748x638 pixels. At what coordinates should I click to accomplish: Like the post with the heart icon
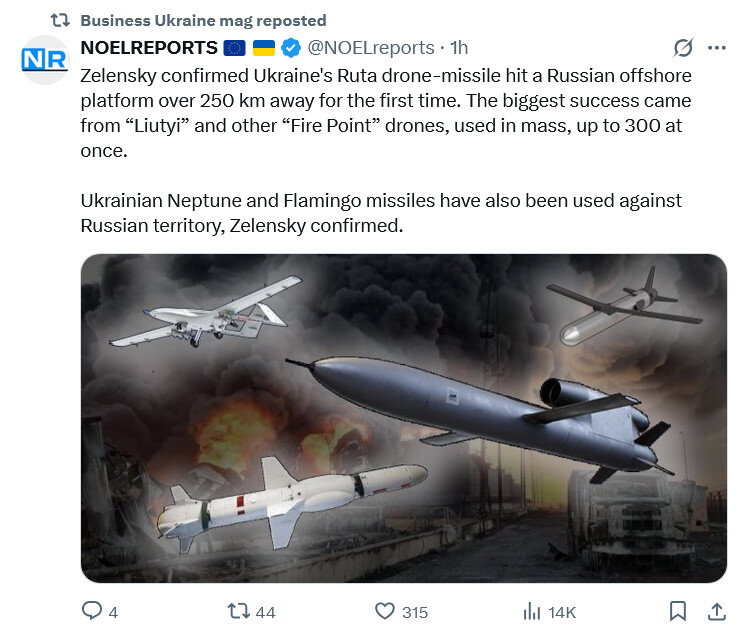pyautogui.click(x=385, y=611)
